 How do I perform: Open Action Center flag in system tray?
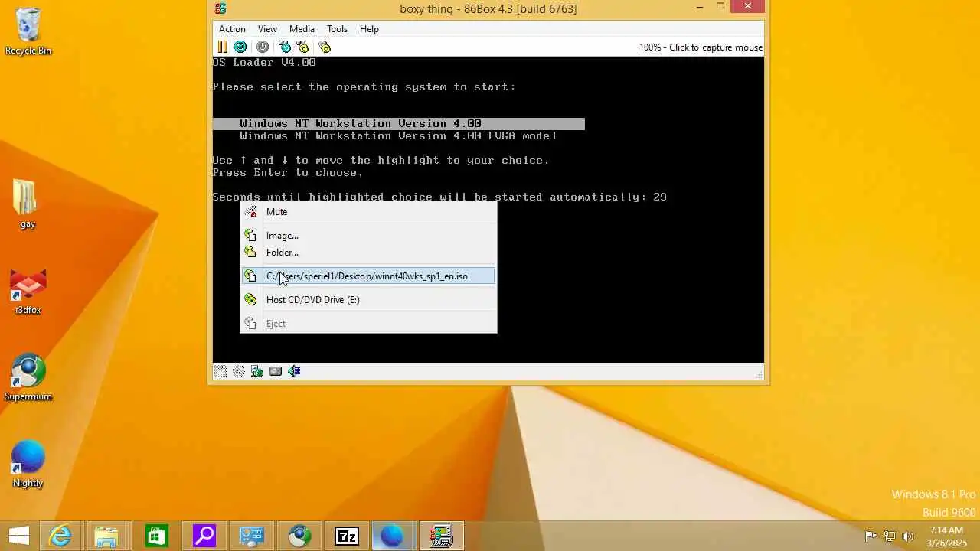[871, 536]
